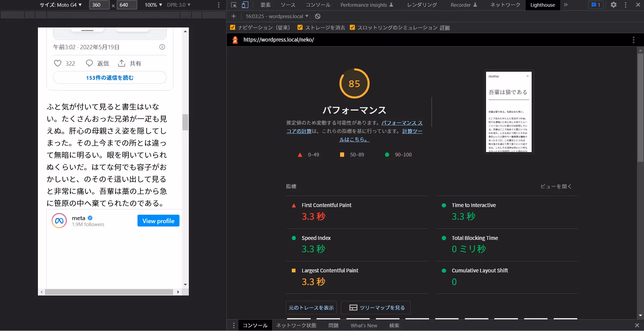Click the inspect element picker icon
Viewport: 644px width, 331px height.
[x=234, y=5]
